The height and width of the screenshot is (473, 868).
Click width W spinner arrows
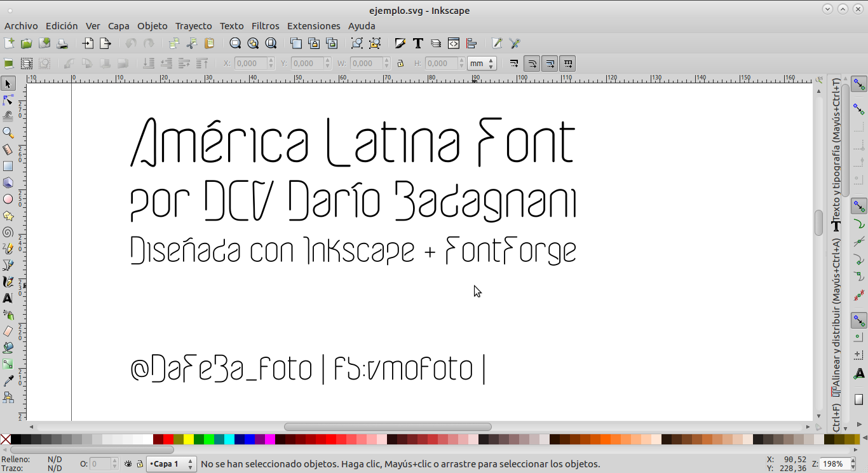[x=386, y=63]
